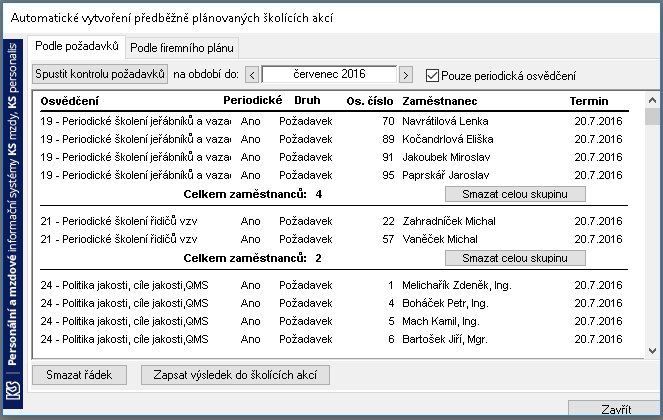This screenshot has height=420, width=663.
Task: Click the Periodické column header
Action: (252, 101)
